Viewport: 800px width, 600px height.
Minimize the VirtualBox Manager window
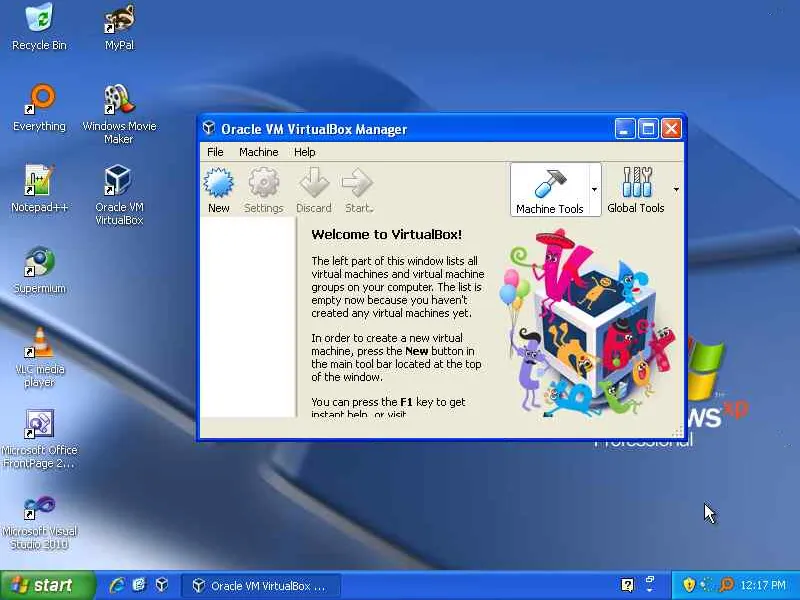coord(624,129)
